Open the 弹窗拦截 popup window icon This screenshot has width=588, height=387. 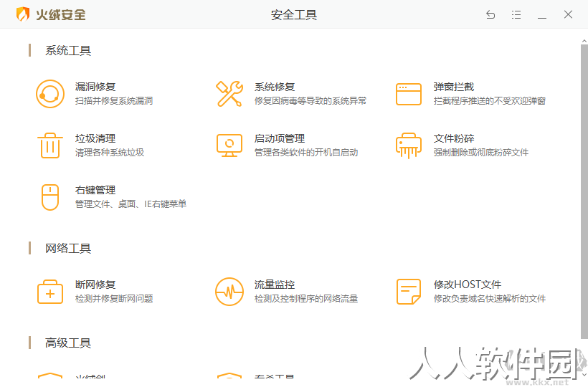[x=409, y=94]
